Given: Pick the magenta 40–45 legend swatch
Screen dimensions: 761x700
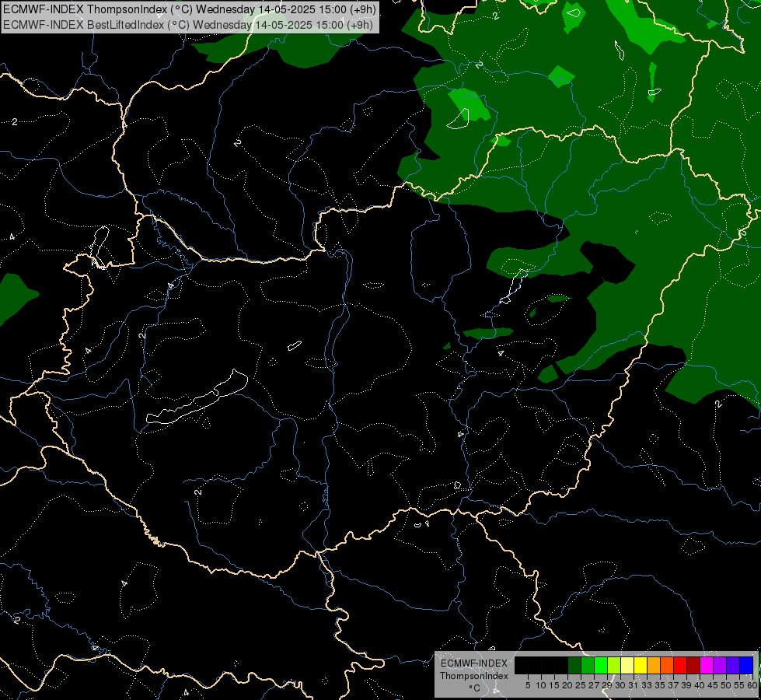Looking at the screenshot, I should (707, 665).
